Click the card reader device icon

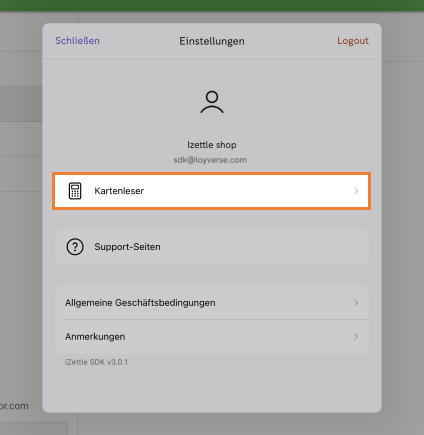tap(75, 191)
